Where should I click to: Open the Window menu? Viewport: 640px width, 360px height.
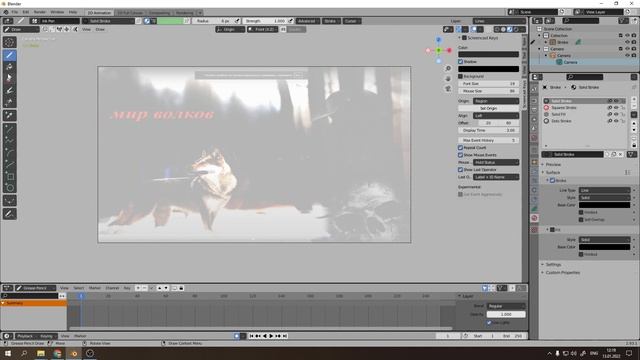tap(57, 12)
